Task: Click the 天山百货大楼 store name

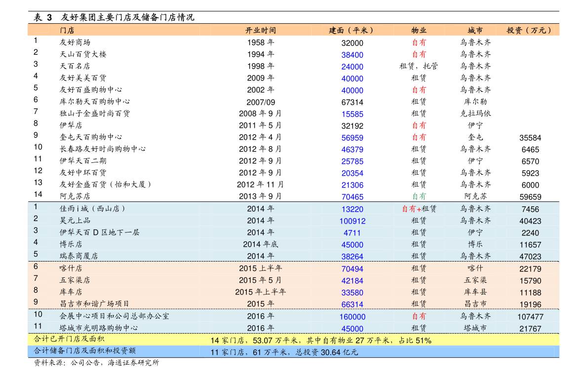Action: (82, 54)
